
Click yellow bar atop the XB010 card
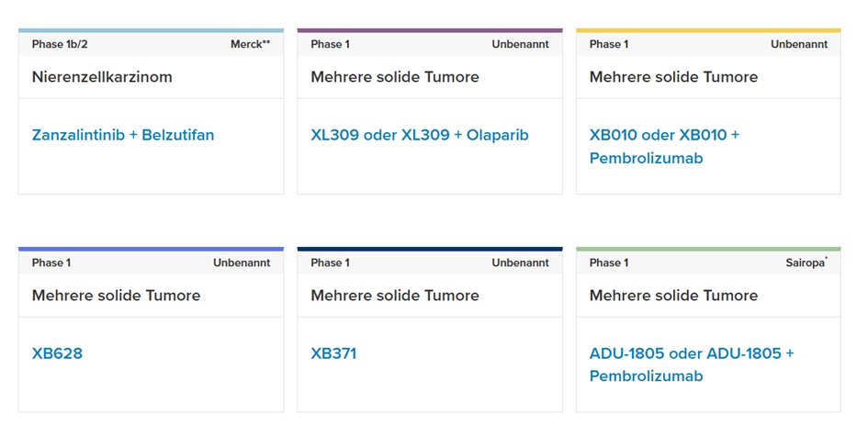[x=708, y=30]
